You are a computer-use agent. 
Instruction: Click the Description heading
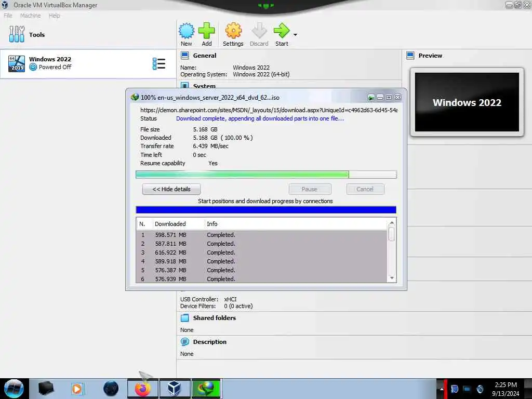coord(210,342)
